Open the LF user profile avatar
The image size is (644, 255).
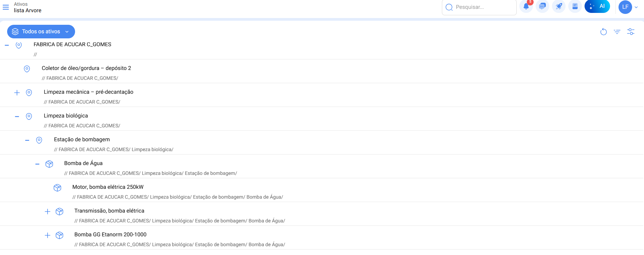pyautogui.click(x=625, y=7)
